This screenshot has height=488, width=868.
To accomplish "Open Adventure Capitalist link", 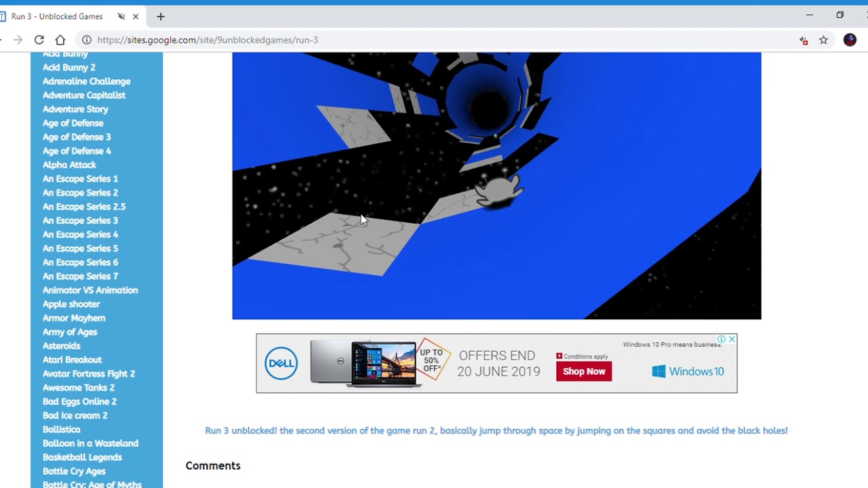I will coord(84,95).
